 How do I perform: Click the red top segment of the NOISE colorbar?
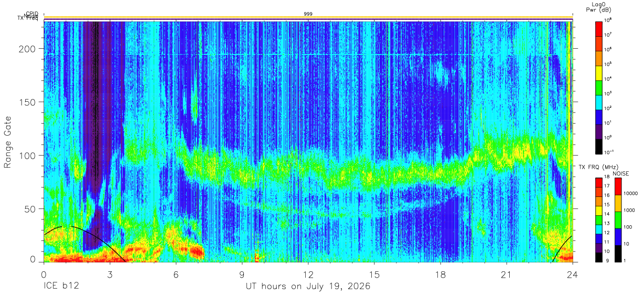click(618, 186)
